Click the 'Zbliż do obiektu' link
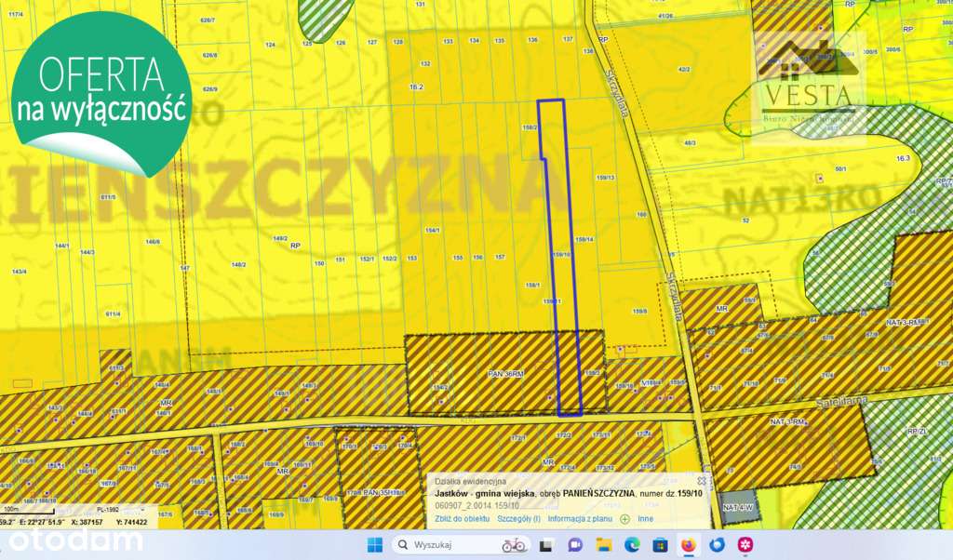The image size is (953, 560). pyautogui.click(x=462, y=519)
